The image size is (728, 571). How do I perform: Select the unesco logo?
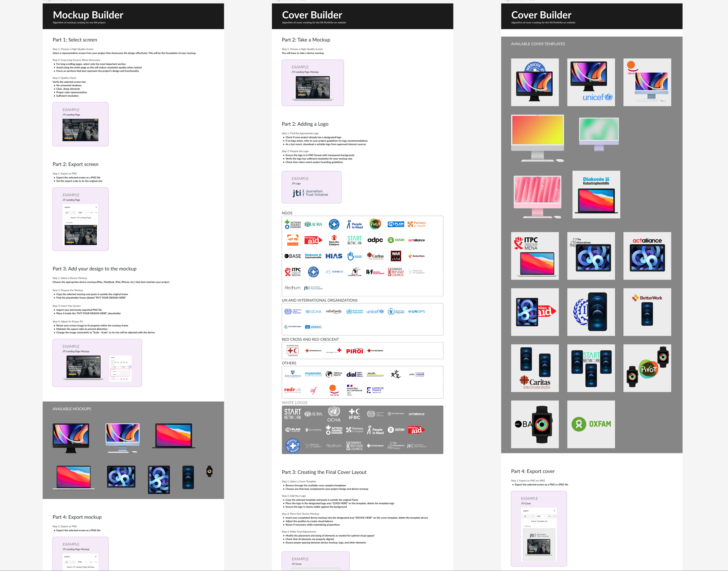313,327
